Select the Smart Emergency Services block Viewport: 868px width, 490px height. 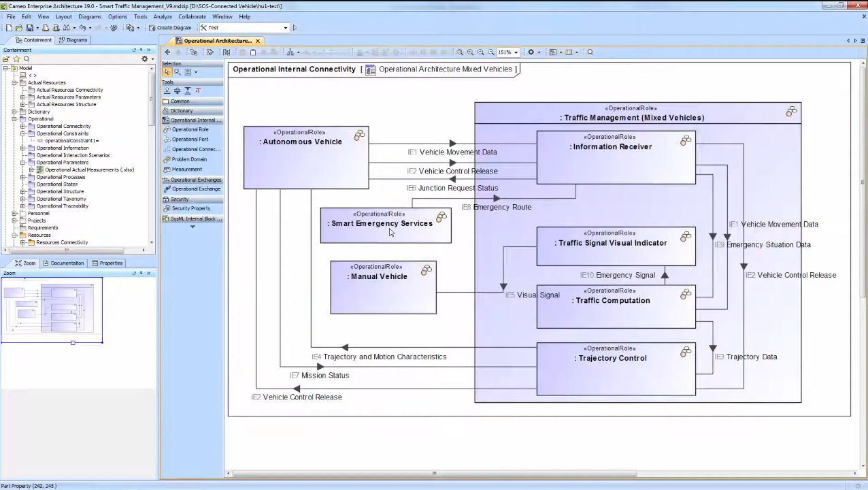click(386, 225)
